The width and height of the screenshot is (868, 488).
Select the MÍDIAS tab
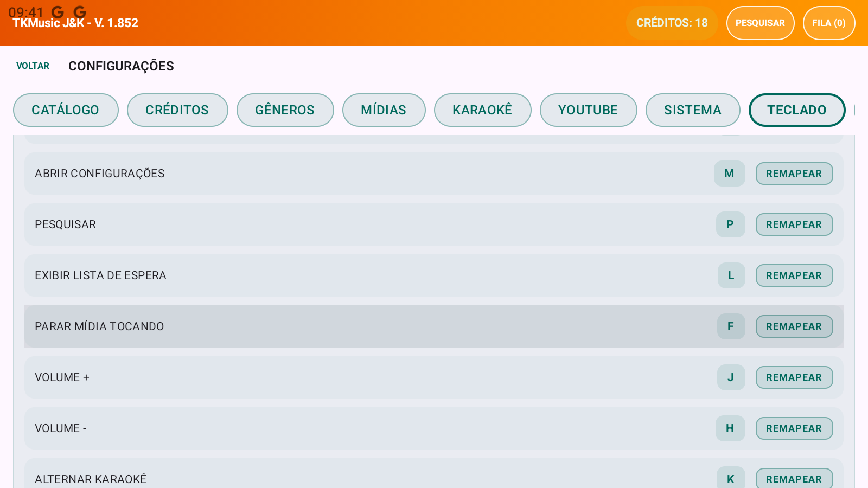click(x=384, y=110)
